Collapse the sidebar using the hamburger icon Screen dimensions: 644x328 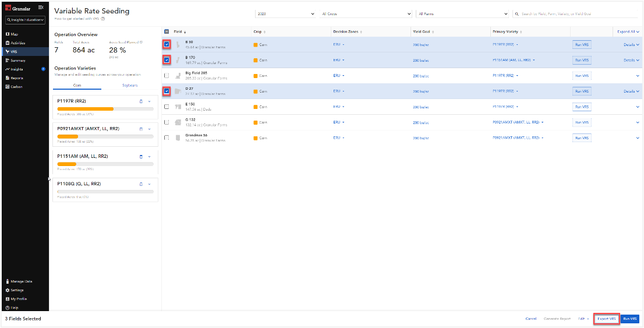coord(40,7)
